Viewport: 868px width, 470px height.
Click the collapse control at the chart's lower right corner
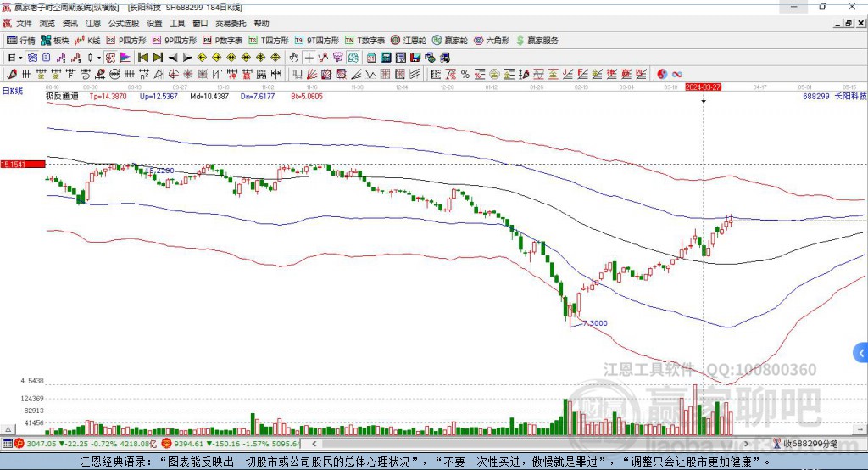[860, 429]
